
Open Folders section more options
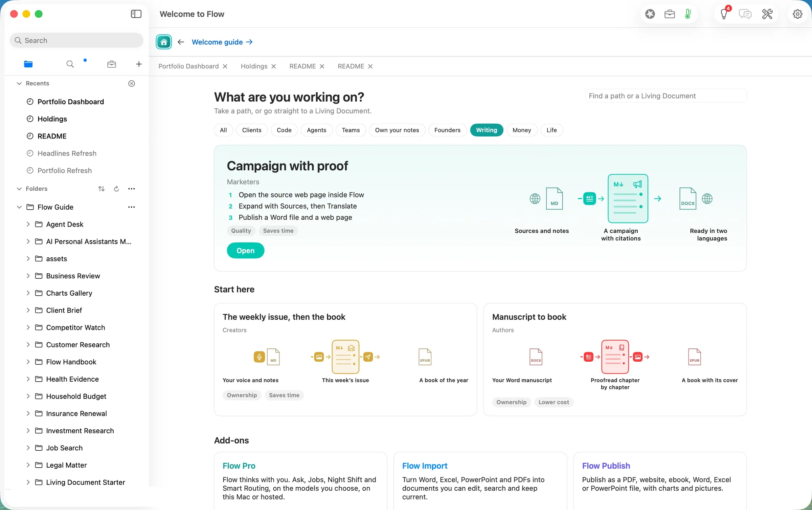tap(132, 189)
